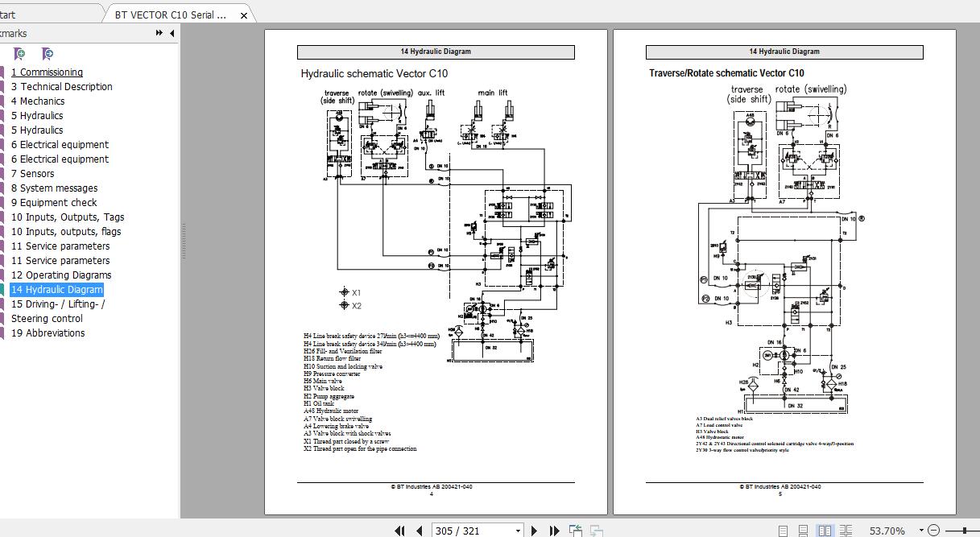980x537 pixels.
Task: Go to the first page
Action: (x=399, y=531)
